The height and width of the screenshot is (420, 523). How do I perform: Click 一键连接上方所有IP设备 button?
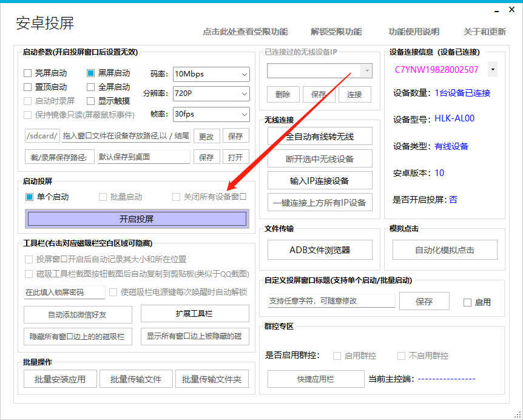[320, 202]
